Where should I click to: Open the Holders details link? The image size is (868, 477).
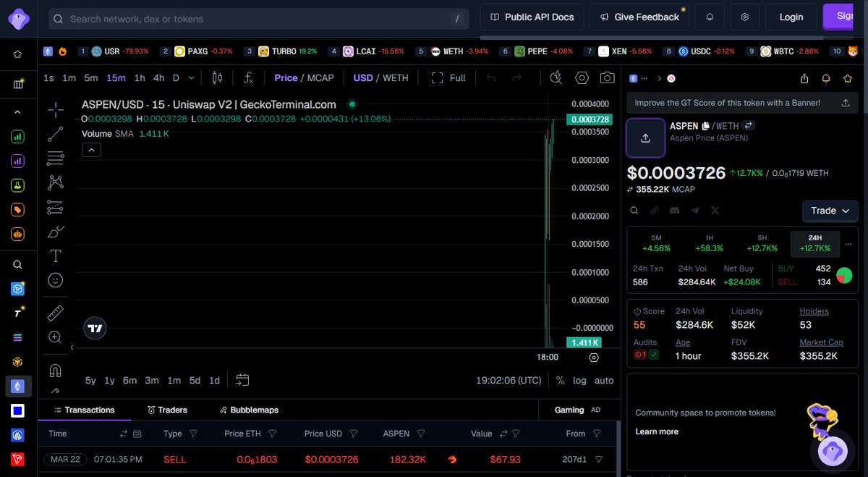pos(814,311)
